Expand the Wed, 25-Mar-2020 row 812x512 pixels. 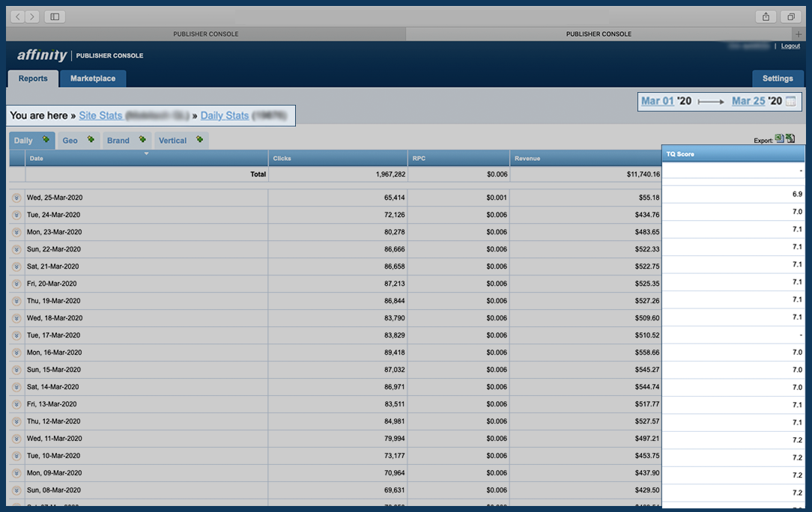pyautogui.click(x=16, y=198)
